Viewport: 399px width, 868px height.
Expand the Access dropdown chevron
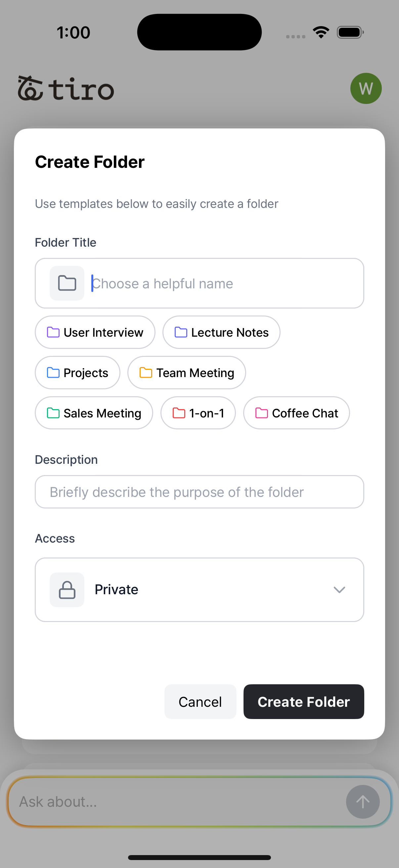[339, 589]
